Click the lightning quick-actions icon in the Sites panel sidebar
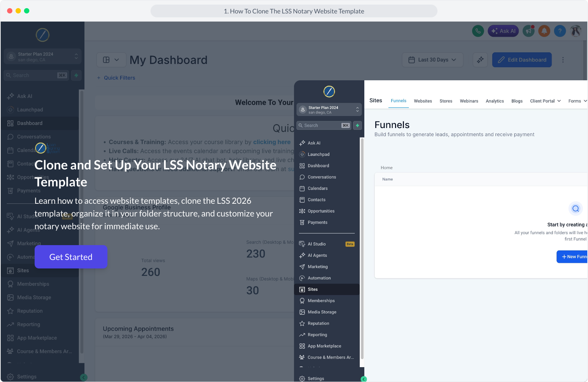This screenshot has width=588, height=382. 357,126
